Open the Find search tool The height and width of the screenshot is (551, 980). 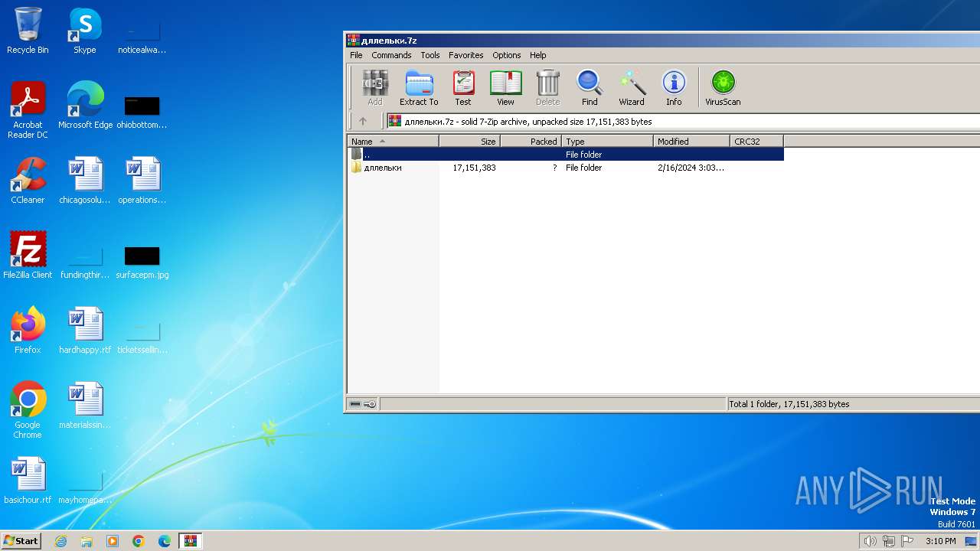click(x=590, y=87)
